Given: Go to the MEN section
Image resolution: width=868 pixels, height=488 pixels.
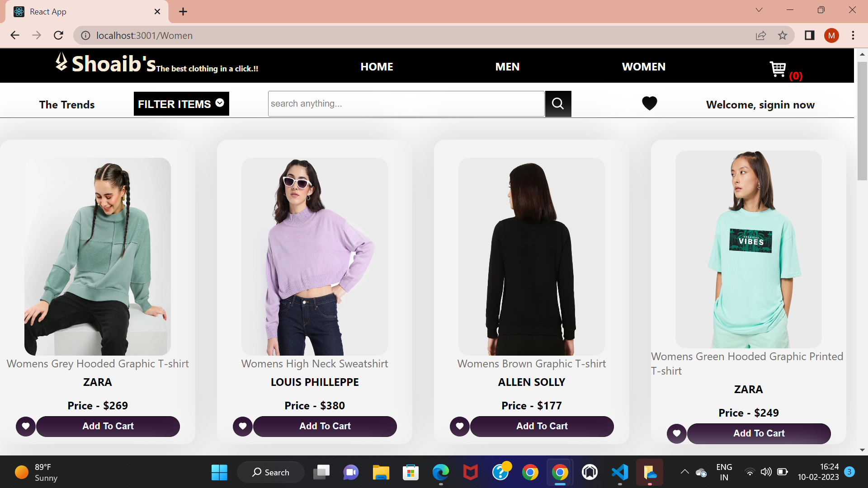Looking at the screenshot, I should point(507,66).
